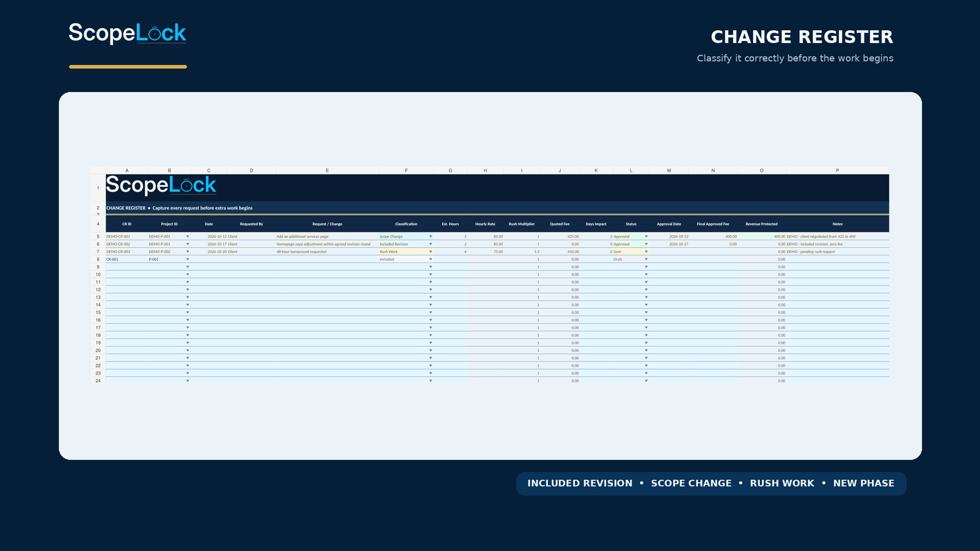Image resolution: width=980 pixels, height=551 pixels.
Task: Select the Classification column header
Action: pos(406,224)
